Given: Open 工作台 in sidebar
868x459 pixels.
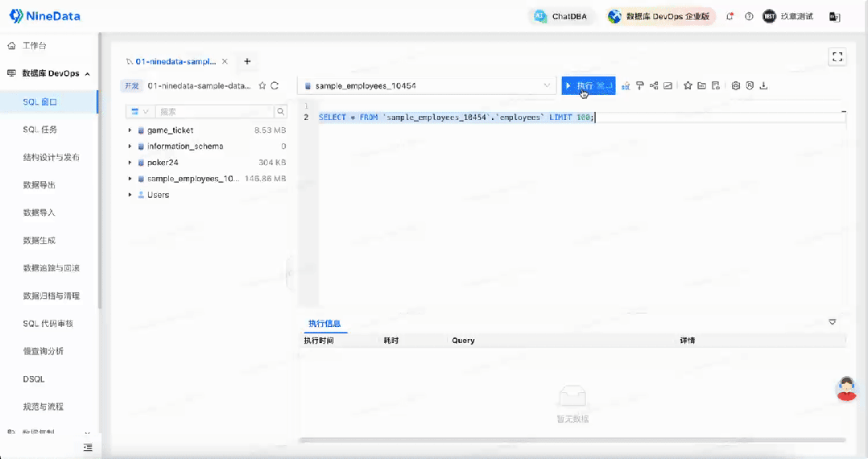Looking at the screenshot, I should click(34, 45).
